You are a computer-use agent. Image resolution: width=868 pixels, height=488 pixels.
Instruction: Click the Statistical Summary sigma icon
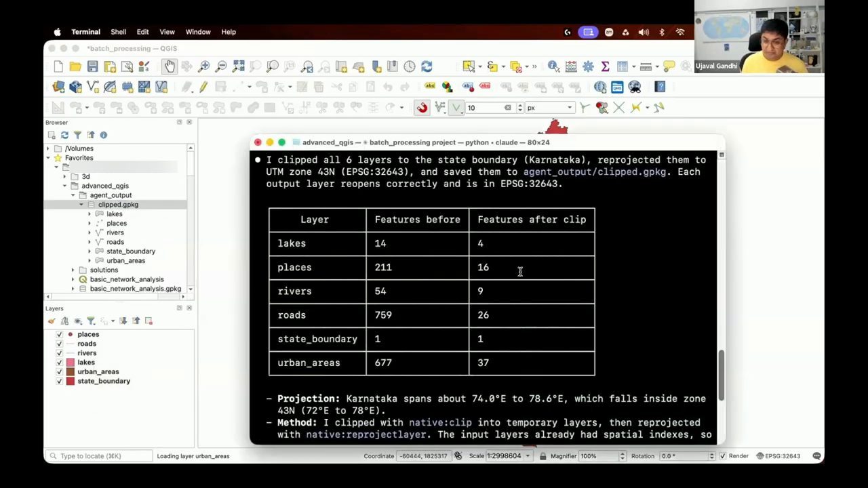coord(605,66)
